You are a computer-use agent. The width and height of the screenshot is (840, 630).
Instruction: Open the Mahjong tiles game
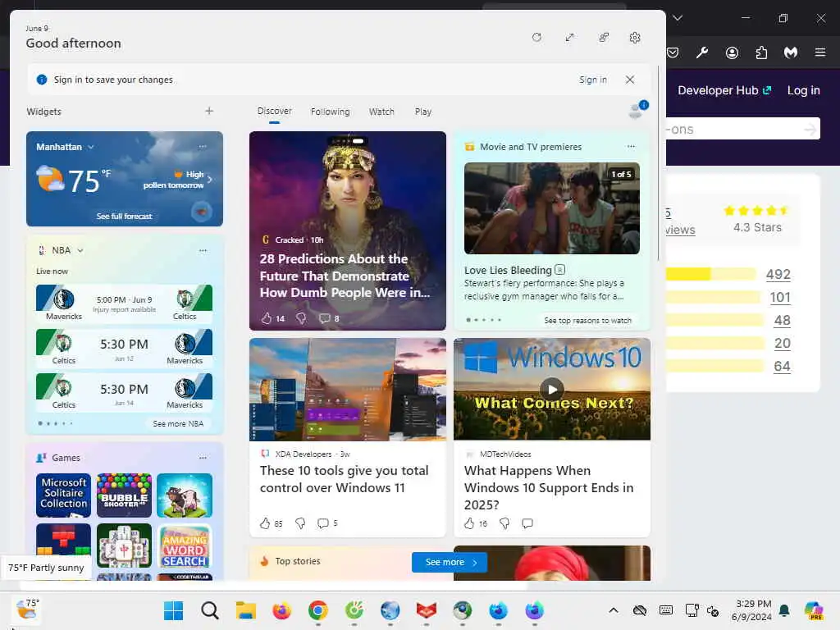[x=125, y=546]
